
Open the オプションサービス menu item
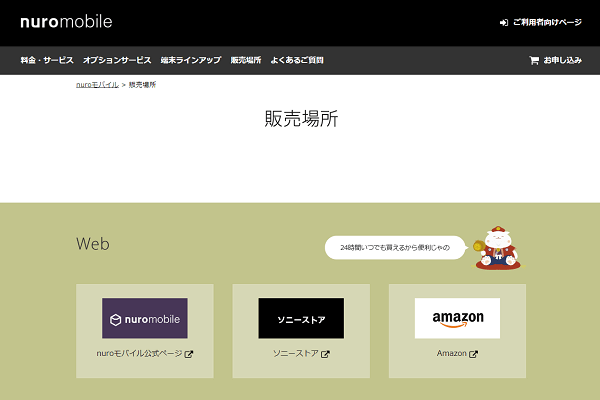(x=117, y=60)
